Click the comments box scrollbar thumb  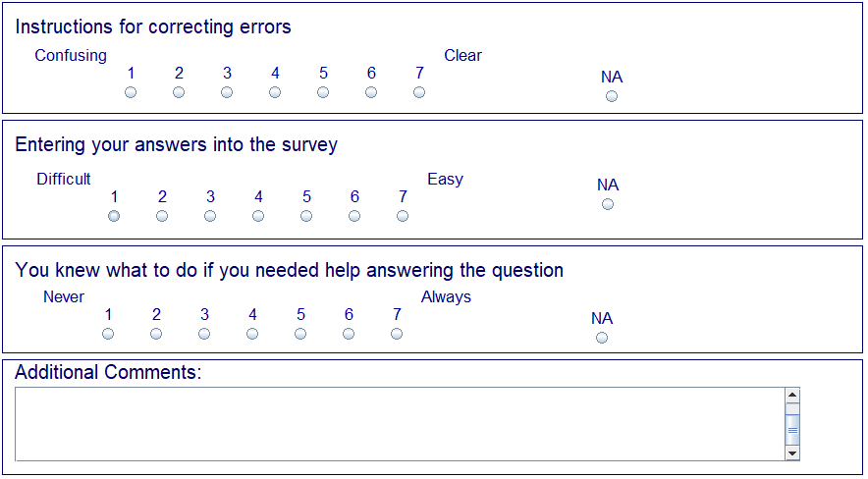792,429
